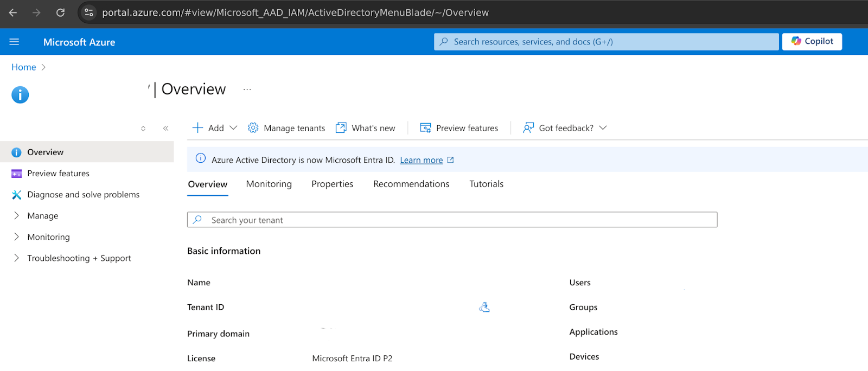Click the Users label

click(580, 283)
